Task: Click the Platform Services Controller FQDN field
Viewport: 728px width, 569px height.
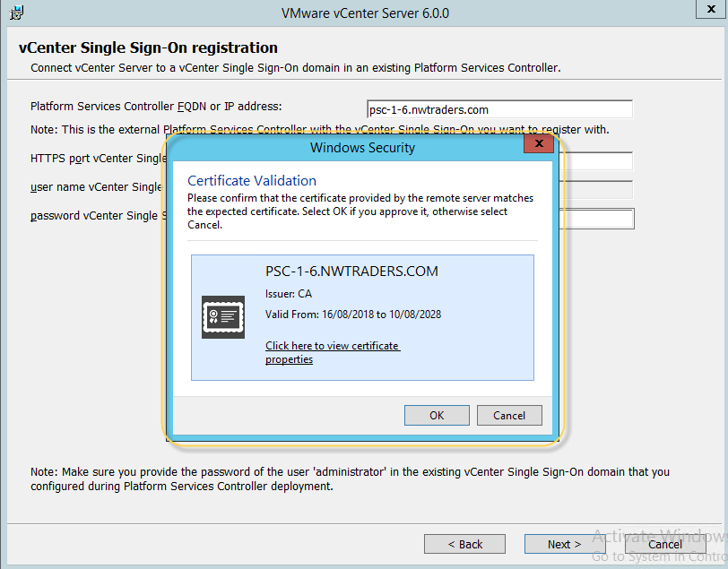Action: point(499,109)
